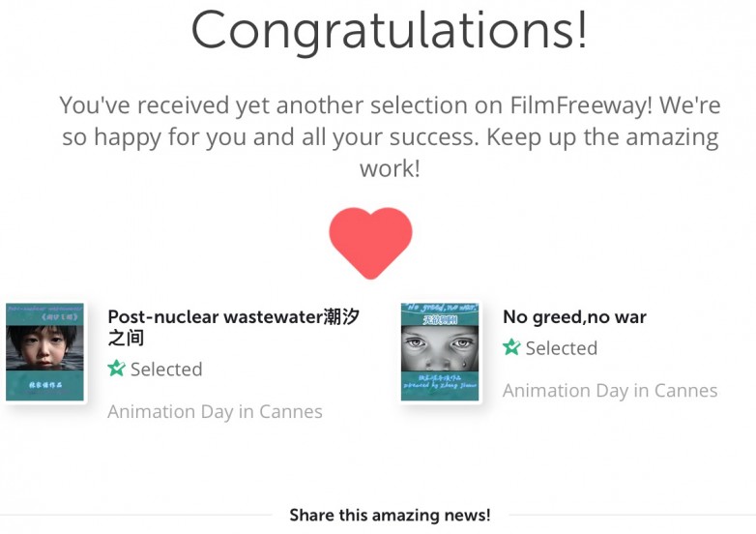Open the No greed,no war title link
This screenshot has width=756, height=534.
point(574,317)
